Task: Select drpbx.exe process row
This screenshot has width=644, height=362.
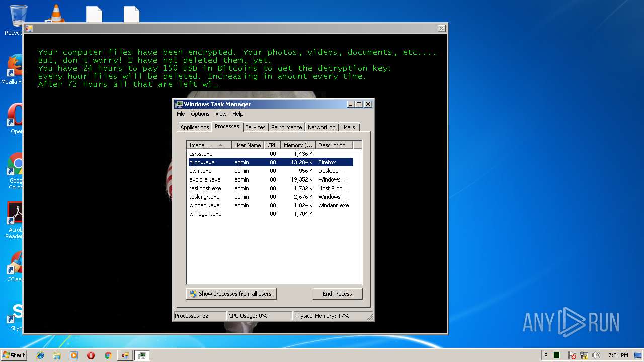Action: [x=270, y=162]
